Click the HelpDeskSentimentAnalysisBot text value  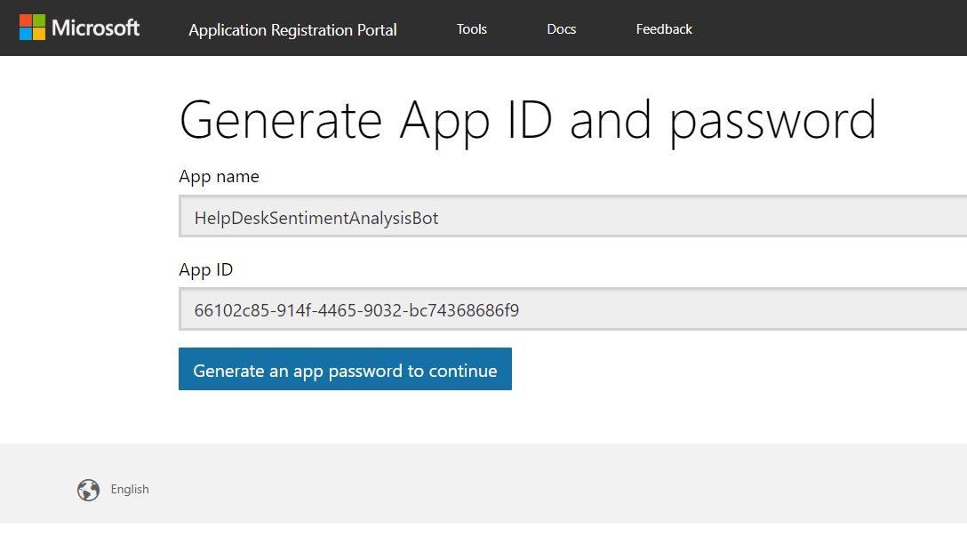tap(316, 218)
